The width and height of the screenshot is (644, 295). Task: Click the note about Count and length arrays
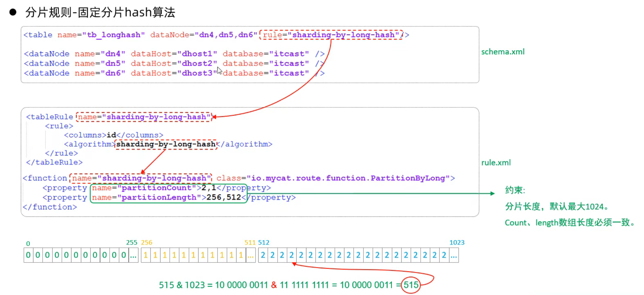(570, 223)
